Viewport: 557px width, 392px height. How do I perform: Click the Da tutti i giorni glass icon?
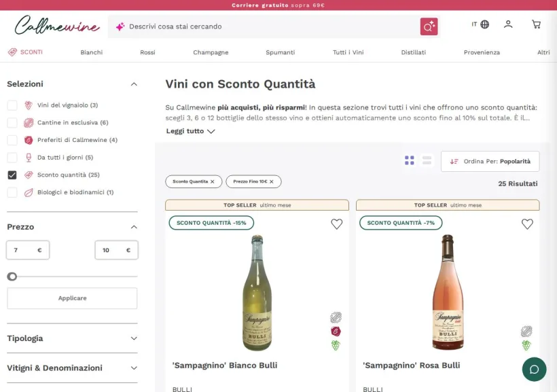pos(29,158)
